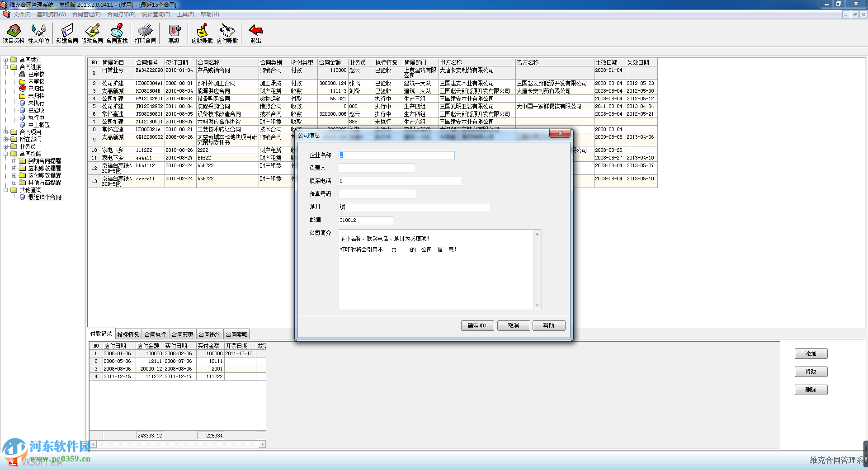The width and height of the screenshot is (868, 470).
Task: Expand the 到期合同提醒 tree node
Action: 14,161
